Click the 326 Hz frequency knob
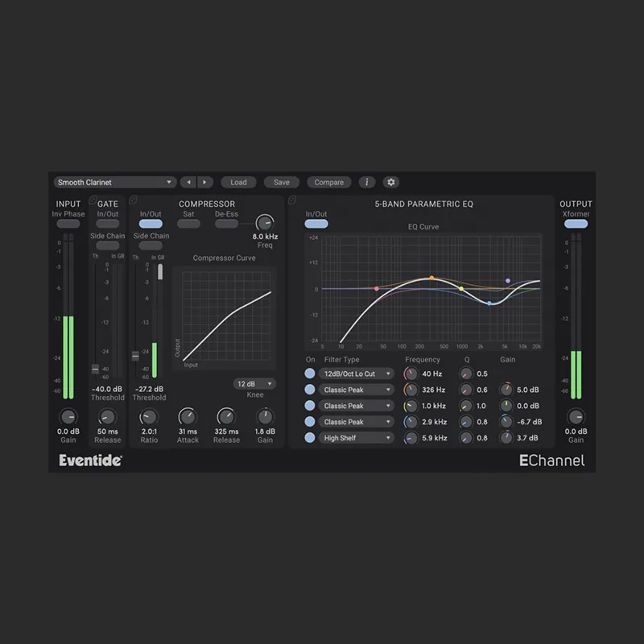Image resolution: width=644 pixels, height=644 pixels. click(411, 390)
